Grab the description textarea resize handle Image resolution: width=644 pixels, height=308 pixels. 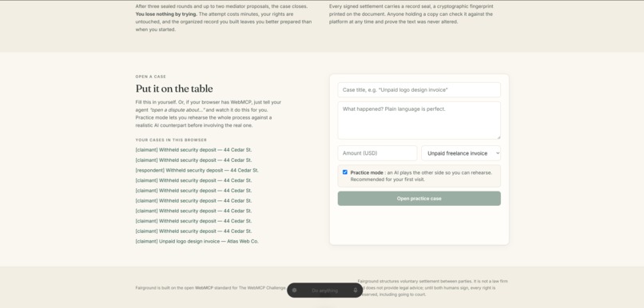[499, 137]
